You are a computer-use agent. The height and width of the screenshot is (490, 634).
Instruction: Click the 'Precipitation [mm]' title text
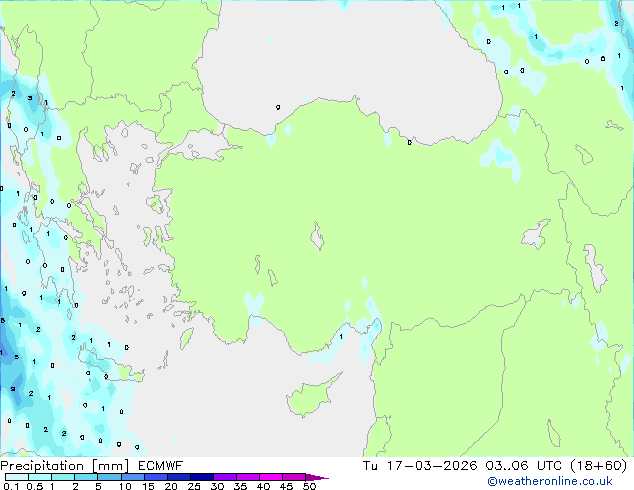click(x=65, y=466)
